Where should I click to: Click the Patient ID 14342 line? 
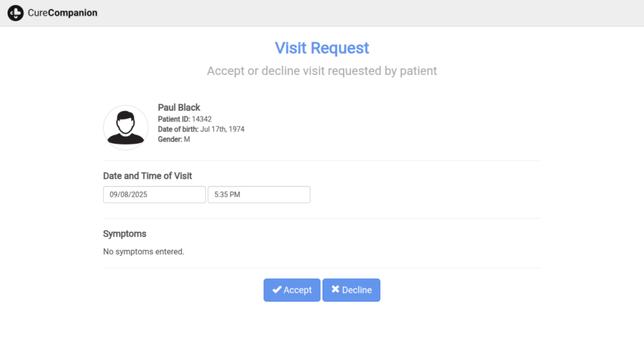point(184,119)
